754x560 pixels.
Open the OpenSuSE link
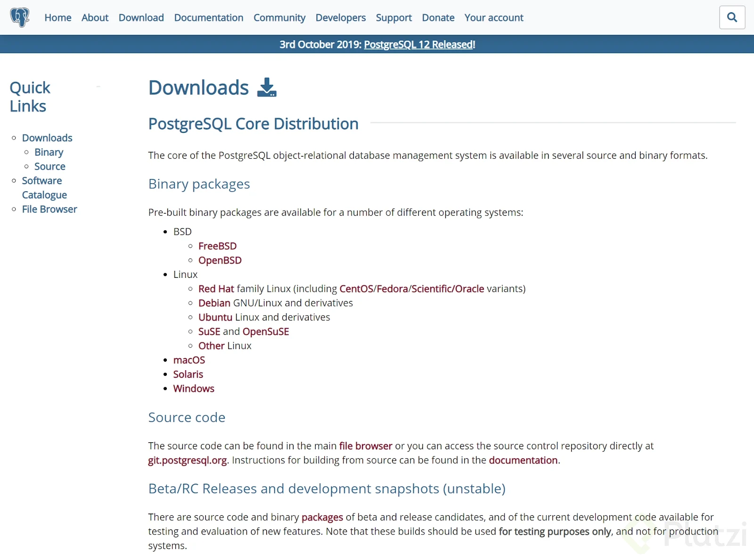(266, 332)
